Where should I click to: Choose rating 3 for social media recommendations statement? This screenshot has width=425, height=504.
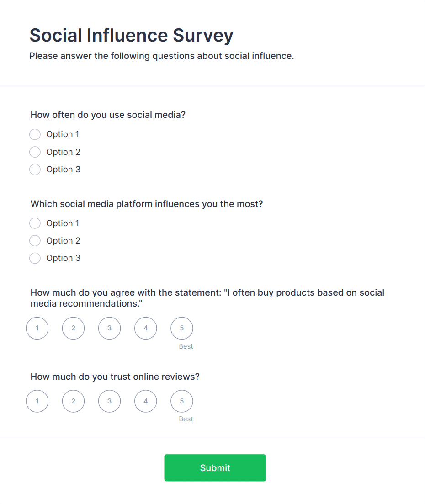pos(109,328)
